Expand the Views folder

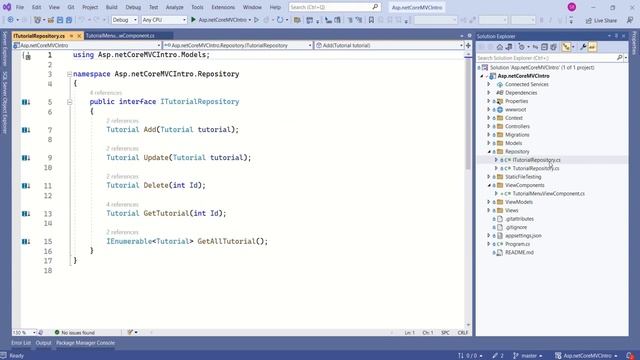[489, 210]
